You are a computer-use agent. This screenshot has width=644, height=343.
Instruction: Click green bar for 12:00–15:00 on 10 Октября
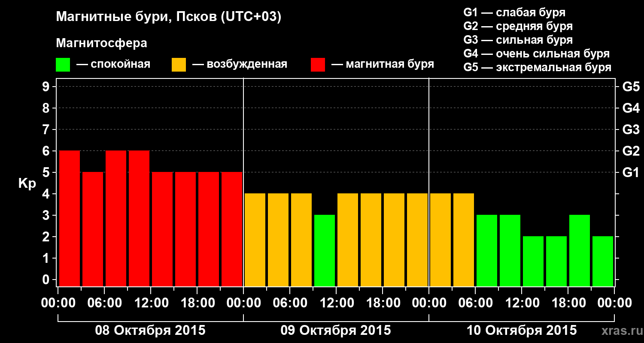pyautogui.click(x=533, y=262)
